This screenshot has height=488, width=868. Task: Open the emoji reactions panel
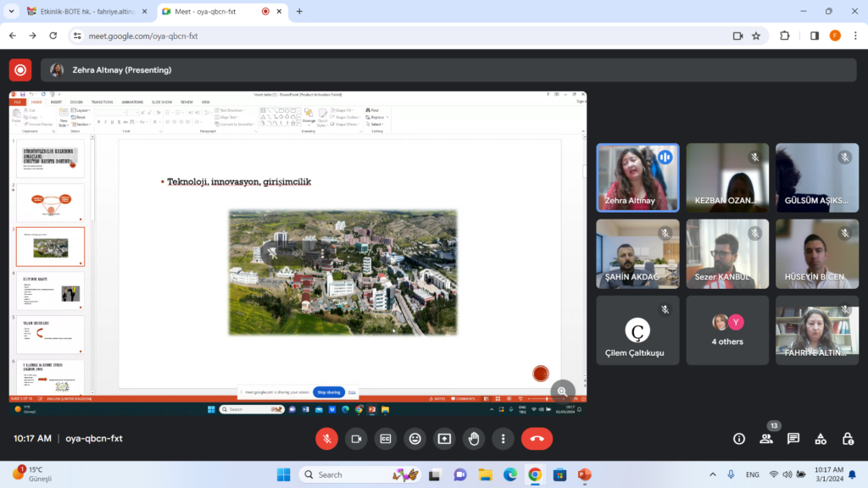pos(415,439)
